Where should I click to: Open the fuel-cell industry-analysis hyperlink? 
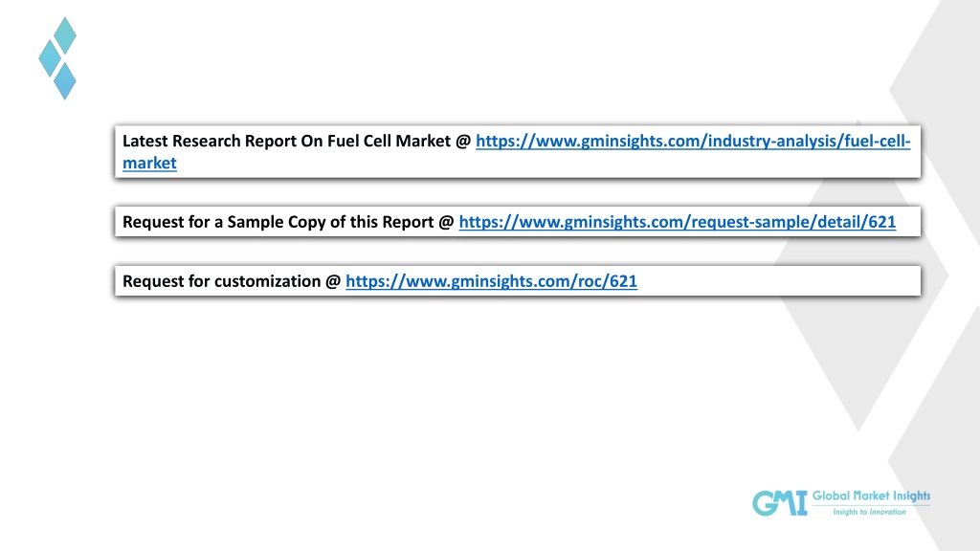[693, 142]
